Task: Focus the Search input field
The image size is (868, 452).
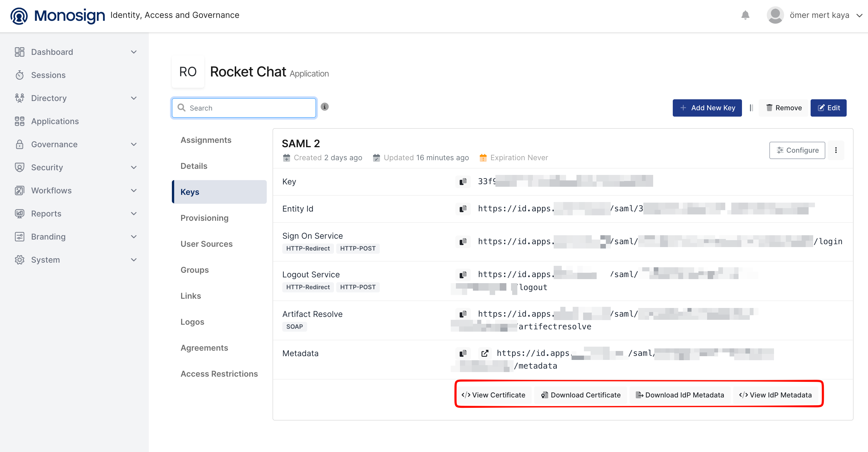Action: pos(244,108)
